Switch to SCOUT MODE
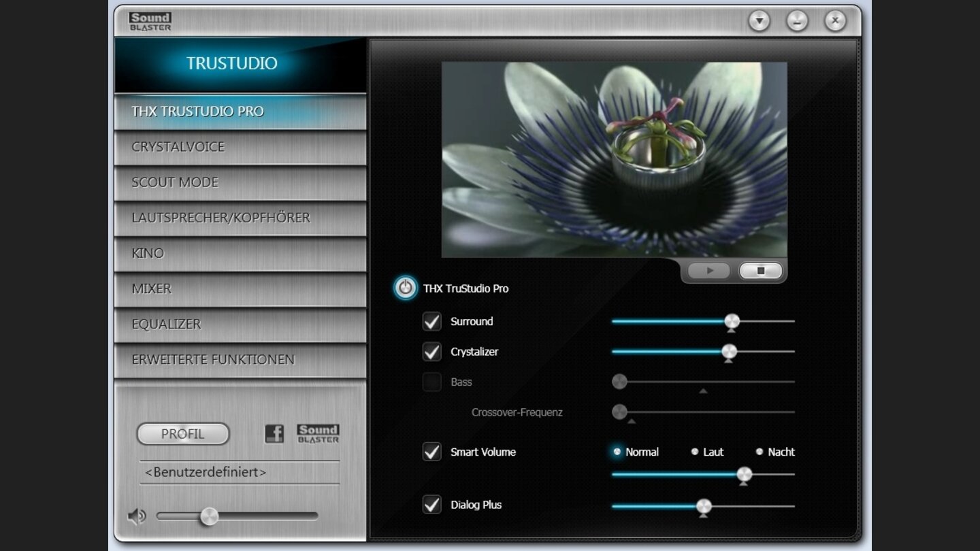The width and height of the screenshot is (980, 551). pyautogui.click(x=240, y=182)
